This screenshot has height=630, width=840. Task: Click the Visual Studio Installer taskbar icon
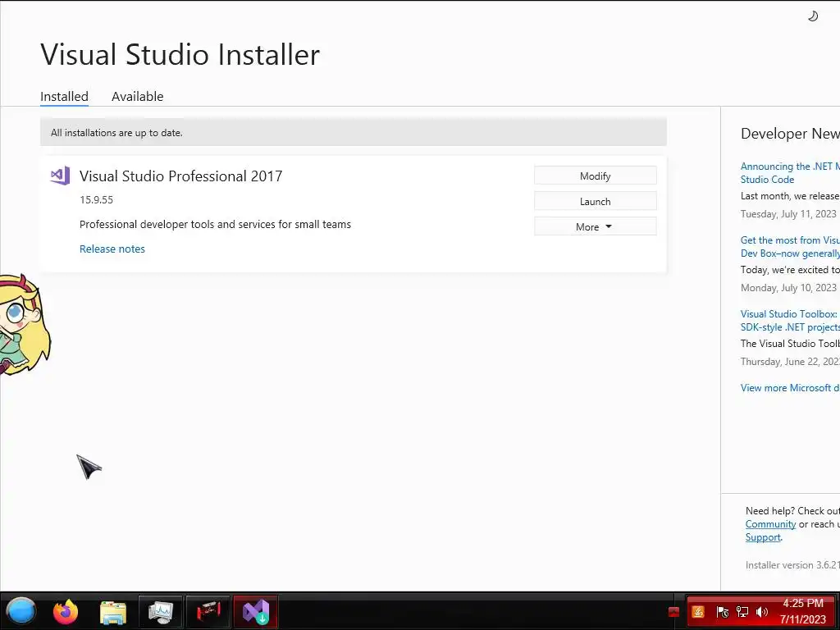click(256, 612)
